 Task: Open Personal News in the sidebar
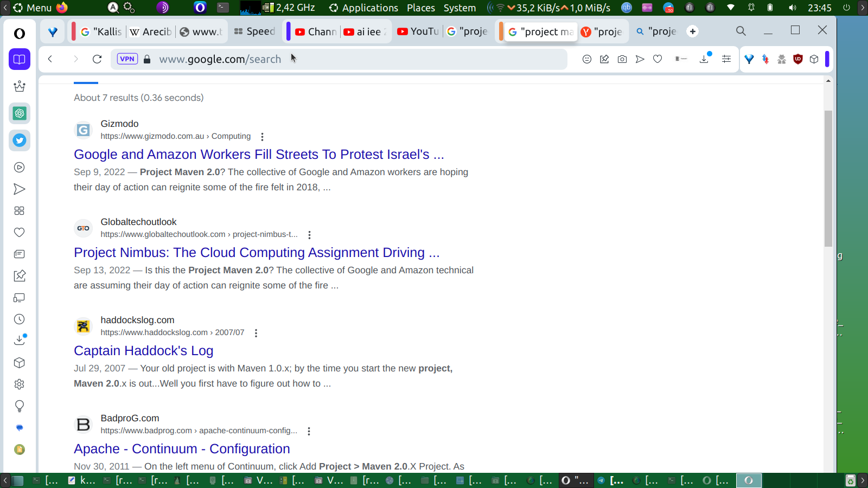[x=20, y=254]
